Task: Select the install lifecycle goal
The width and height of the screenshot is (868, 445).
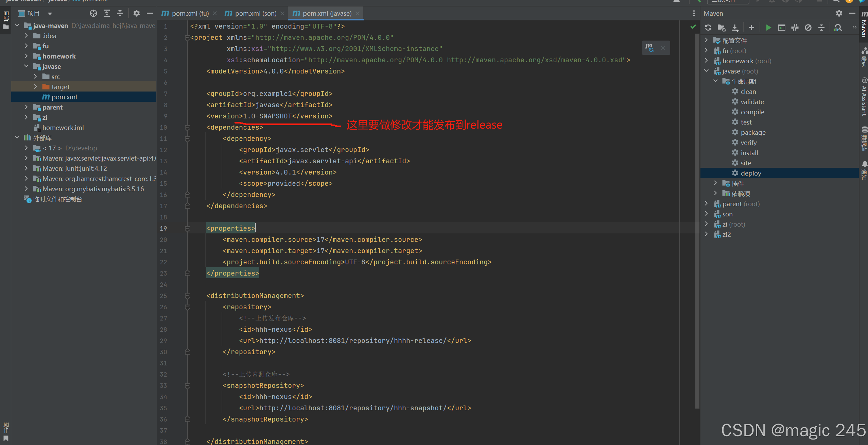Action: (x=749, y=153)
